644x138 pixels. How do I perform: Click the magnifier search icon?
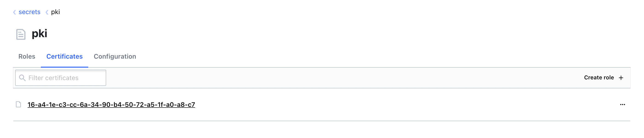[x=22, y=78]
